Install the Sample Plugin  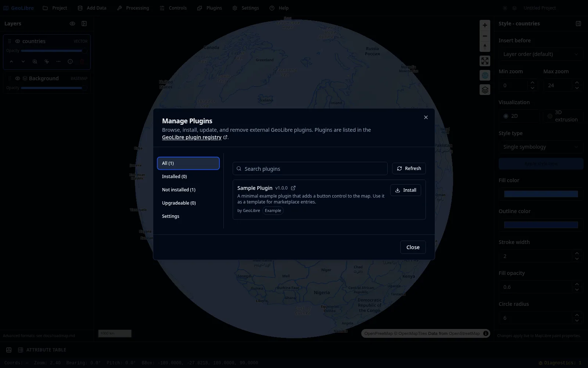point(406,190)
